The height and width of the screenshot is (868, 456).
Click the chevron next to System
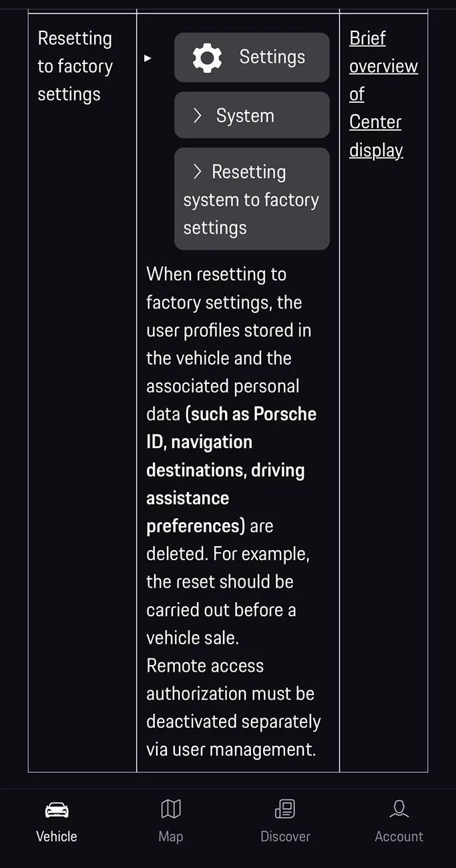click(x=198, y=116)
